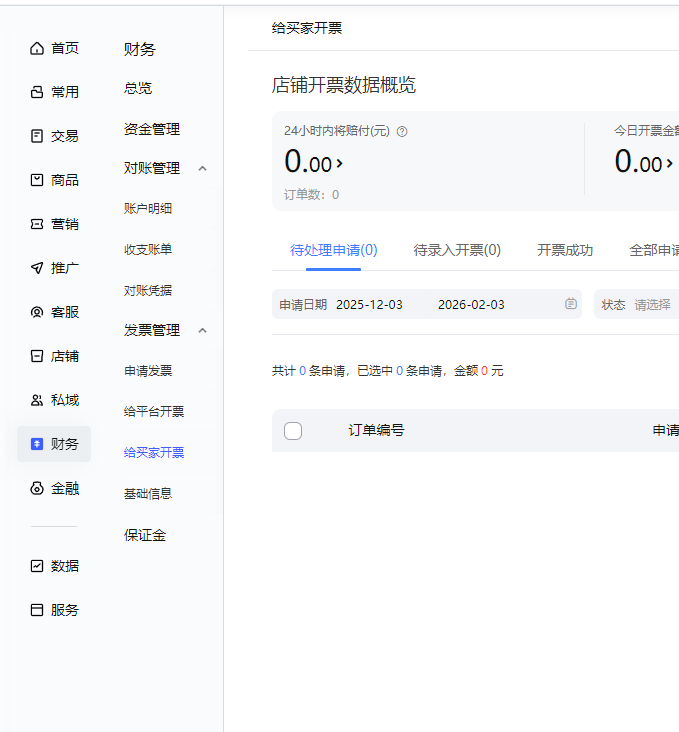Click the calendar icon in date range field

570,304
